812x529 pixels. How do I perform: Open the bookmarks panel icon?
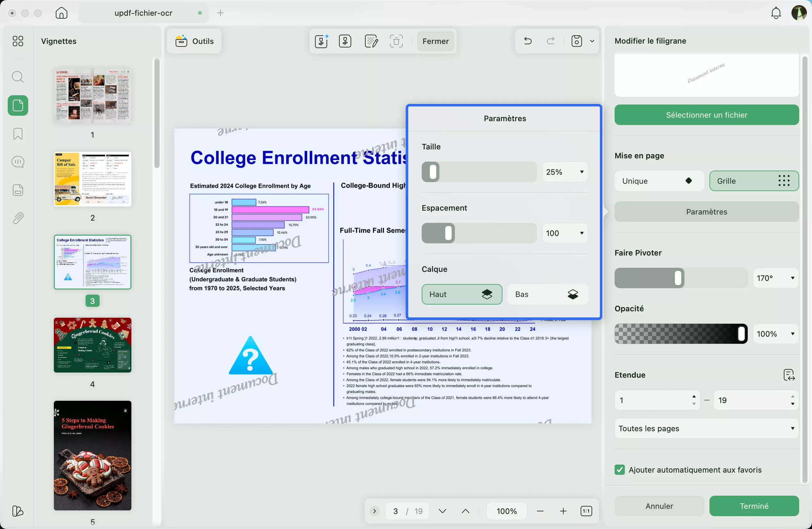18,134
